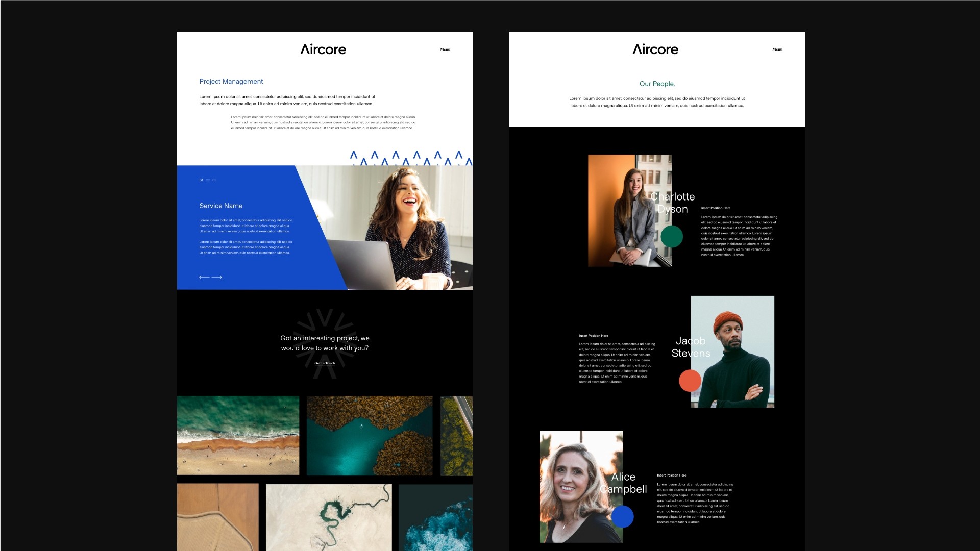Select slide 01 pagination indicator
Viewport: 980px width, 551px height.
click(x=201, y=180)
